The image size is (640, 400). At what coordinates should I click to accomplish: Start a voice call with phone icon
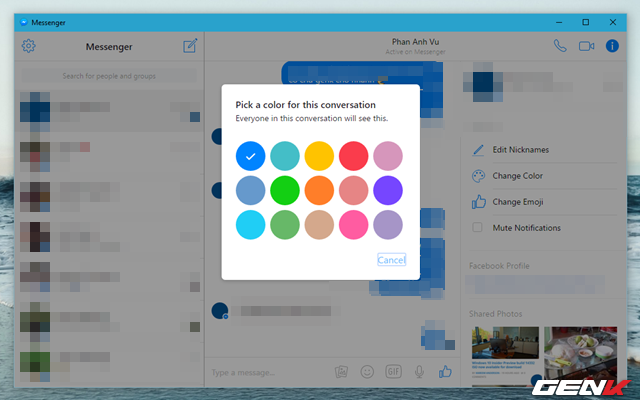[x=559, y=46]
